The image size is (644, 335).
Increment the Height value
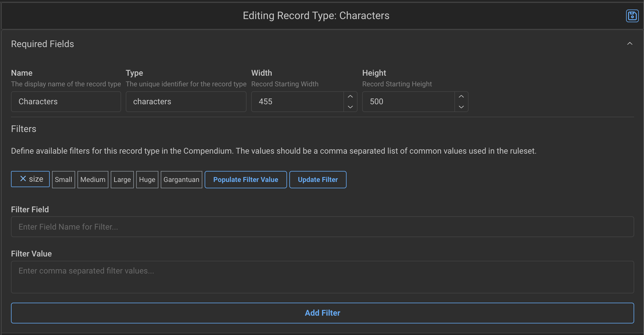(x=461, y=96)
